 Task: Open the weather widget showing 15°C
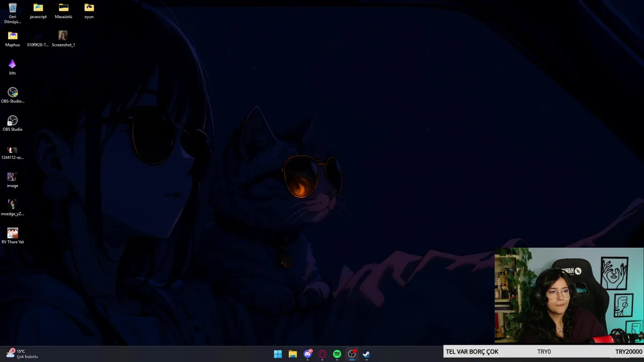[23, 354]
